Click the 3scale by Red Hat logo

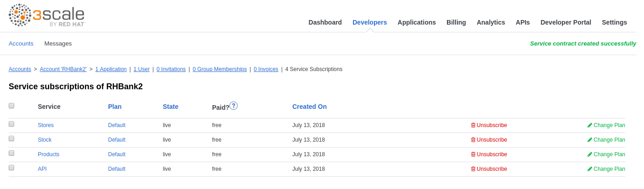point(47,15)
